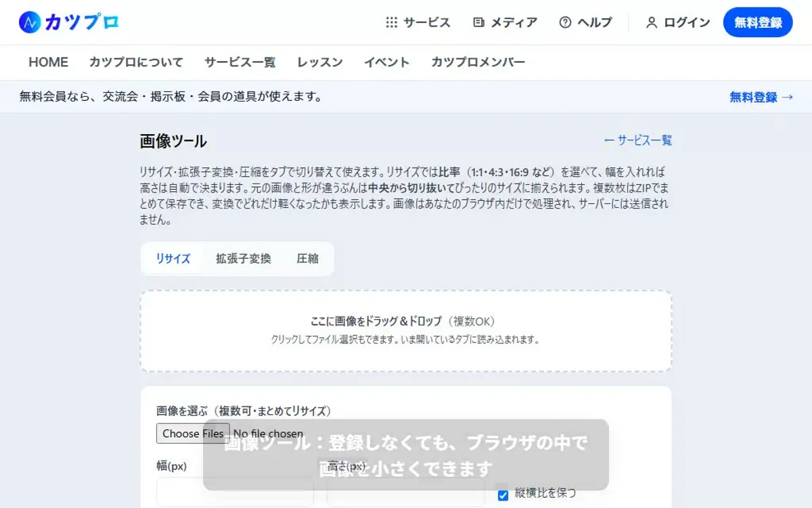
Task: Select the リサイズ tab
Action: coord(173,259)
